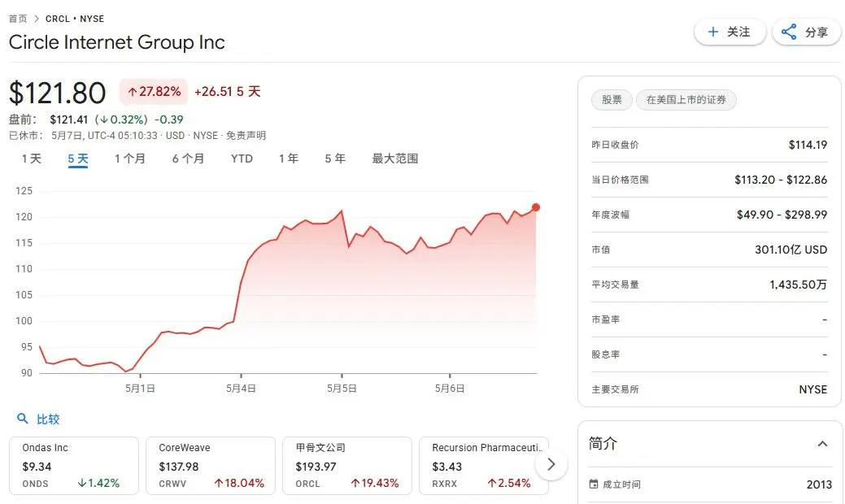Click the 5月4日 axis label
Screen dimensions: 845x504
coord(241,389)
